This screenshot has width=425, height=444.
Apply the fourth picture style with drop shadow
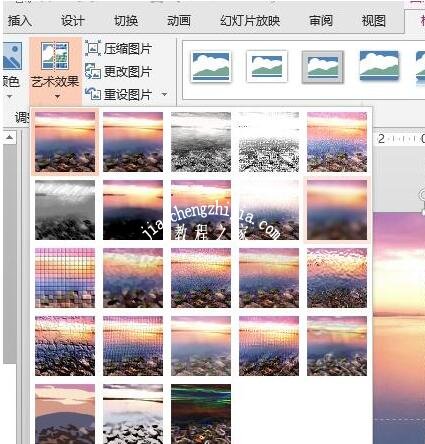pos(379,66)
